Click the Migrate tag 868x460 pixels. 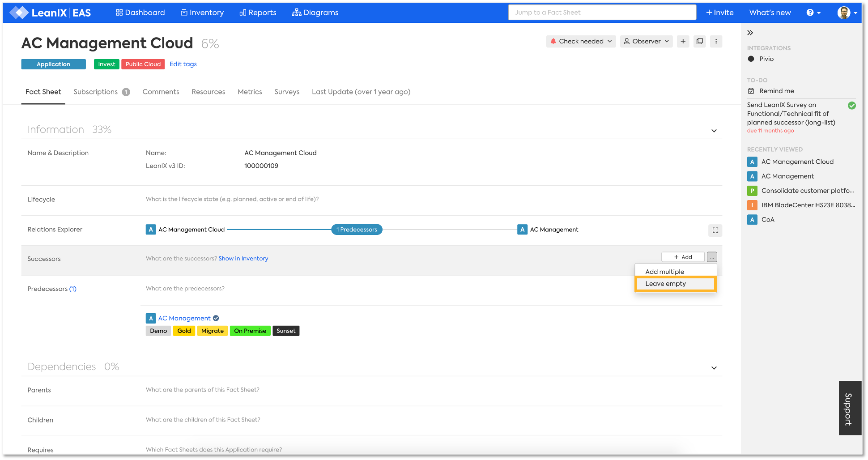[x=213, y=331]
